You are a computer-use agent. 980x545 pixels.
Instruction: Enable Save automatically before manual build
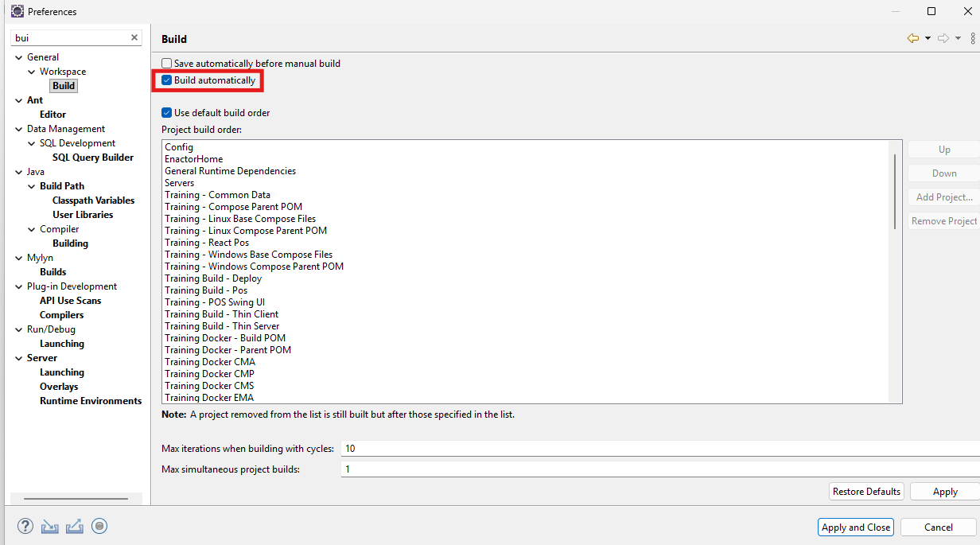pos(167,64)
